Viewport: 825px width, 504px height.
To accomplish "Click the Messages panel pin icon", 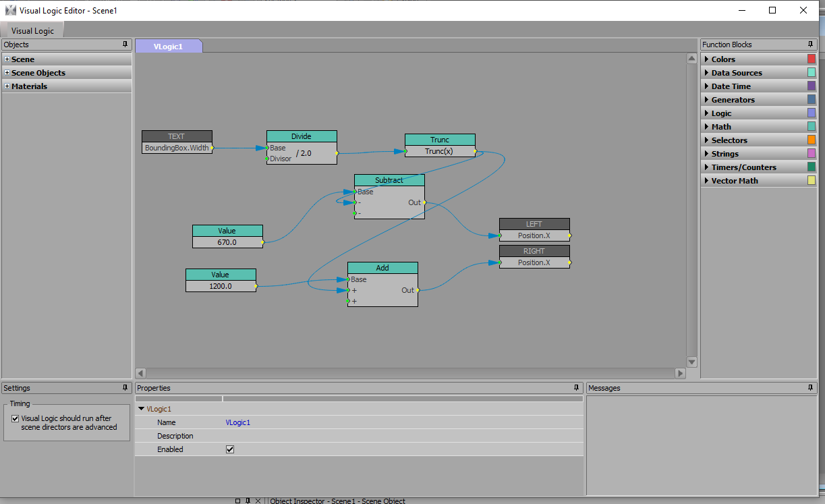I will point(810,388).
